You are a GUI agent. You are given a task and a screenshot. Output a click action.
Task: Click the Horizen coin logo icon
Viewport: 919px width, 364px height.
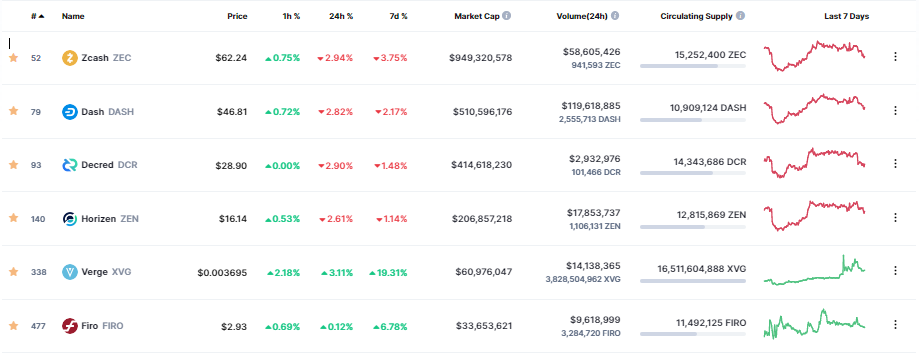point(70,219)
